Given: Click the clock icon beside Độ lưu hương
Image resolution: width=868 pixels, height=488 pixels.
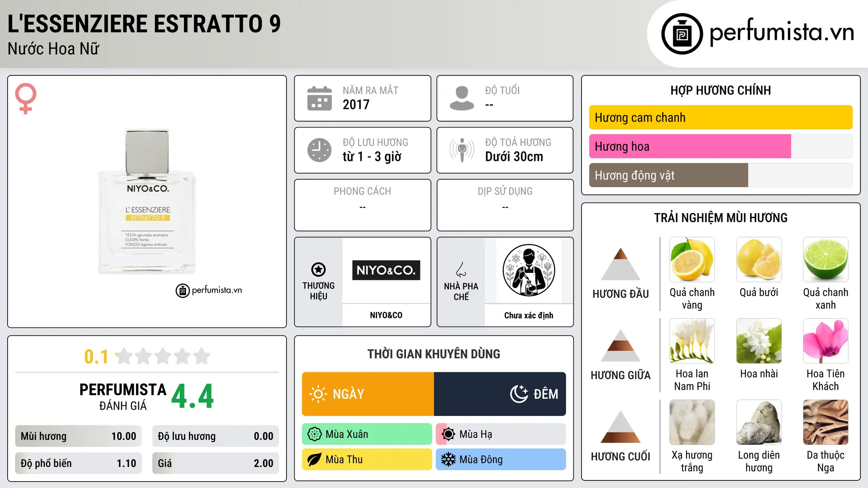Looking at the screenshot, I should (320, 150).
